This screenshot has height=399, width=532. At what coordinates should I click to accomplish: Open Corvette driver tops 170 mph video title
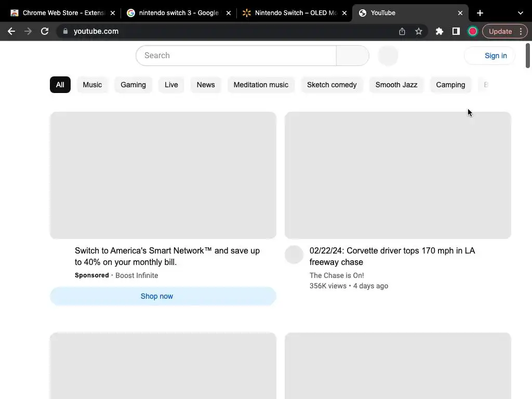[392, 257]
